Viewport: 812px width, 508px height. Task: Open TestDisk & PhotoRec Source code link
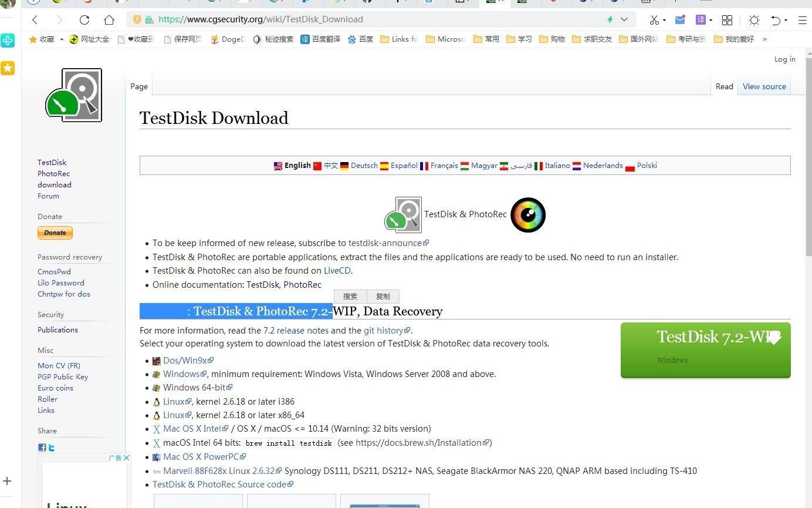[223, 485]
